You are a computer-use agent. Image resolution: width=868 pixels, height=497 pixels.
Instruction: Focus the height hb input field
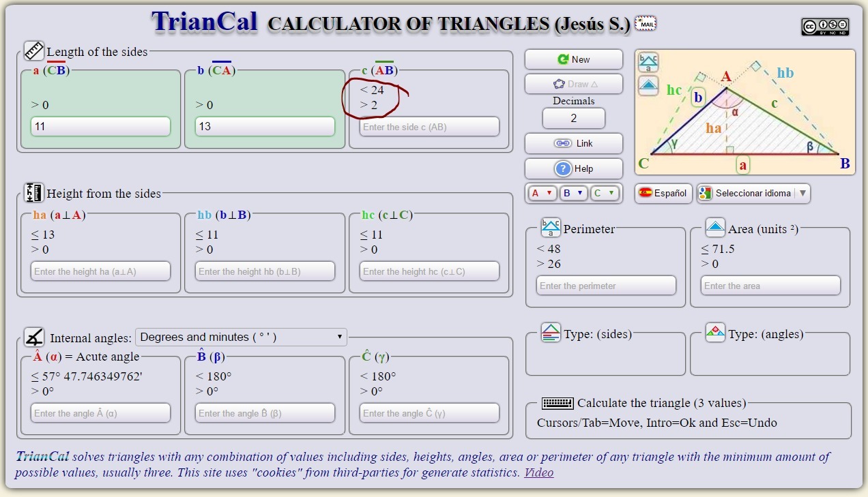(x=265, y=271)
